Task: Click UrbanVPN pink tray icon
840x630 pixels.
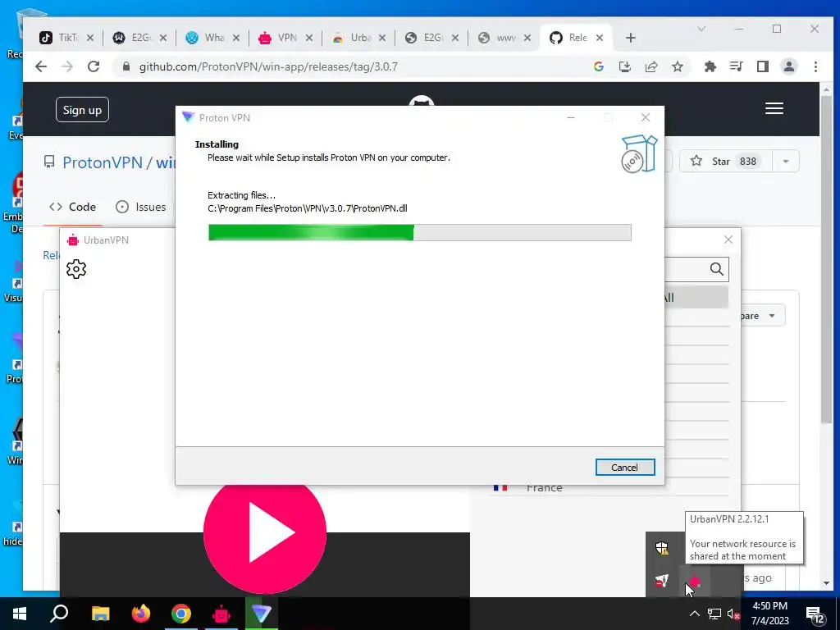Action: [x=694, y=582]
